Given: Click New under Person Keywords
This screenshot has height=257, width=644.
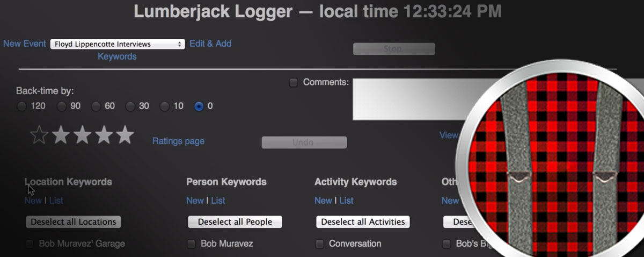Looking at the screenshot, I should point(195,201).
